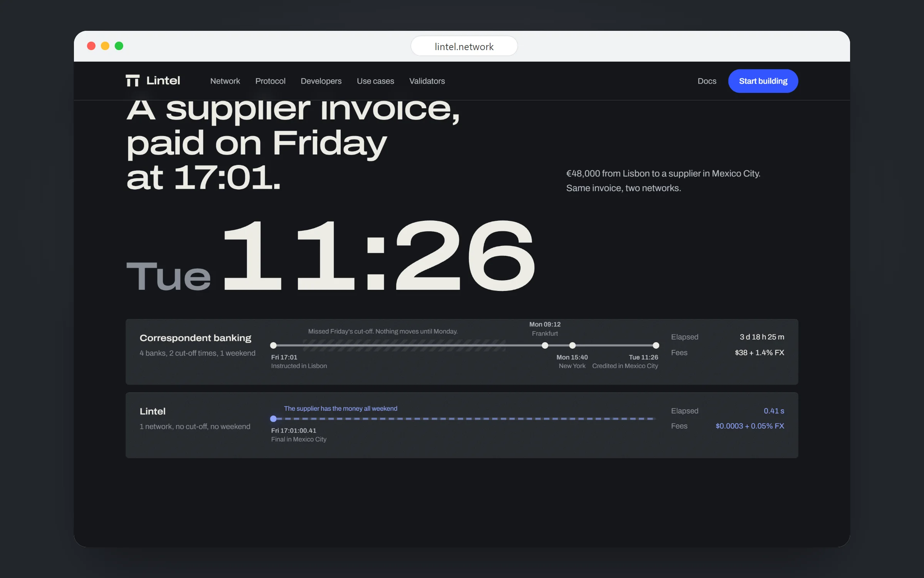Image resolution: width=924 pixels, height=578 pixels.
Task: Click the large Tue 11:26 clock display
Action: [330, 255]
